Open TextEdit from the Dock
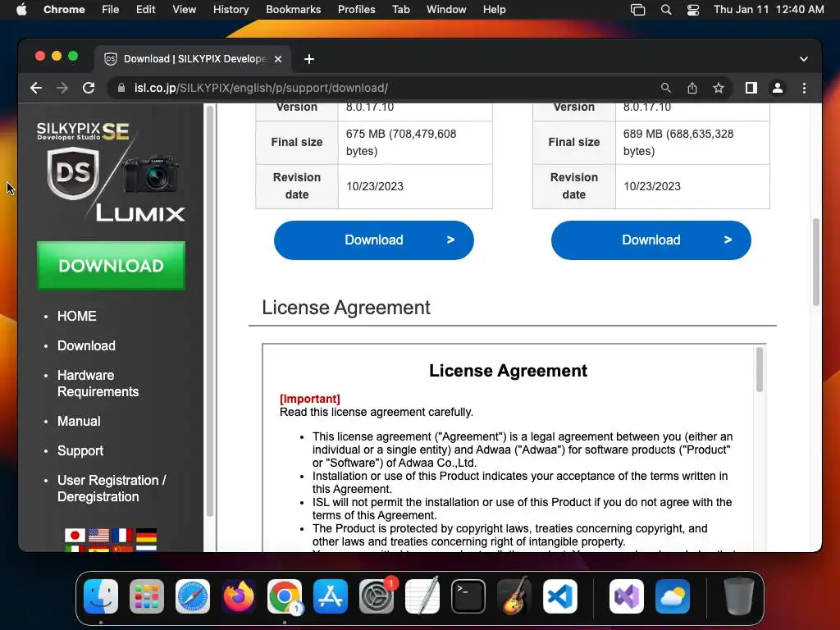The image size is (840, 630). coord(422,596)
